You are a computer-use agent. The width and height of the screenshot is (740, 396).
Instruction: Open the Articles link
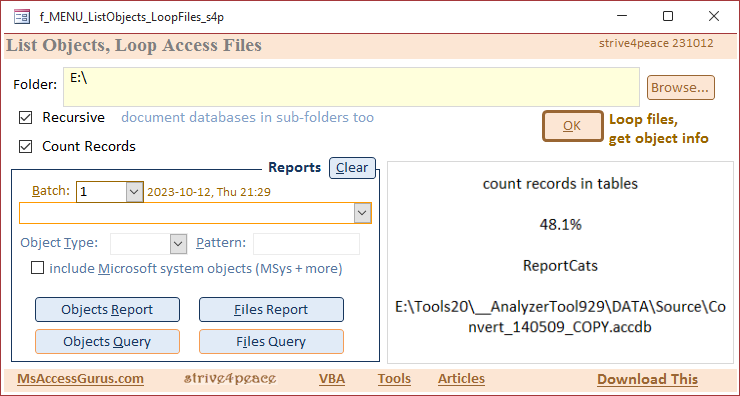click(x=461, y=379)
